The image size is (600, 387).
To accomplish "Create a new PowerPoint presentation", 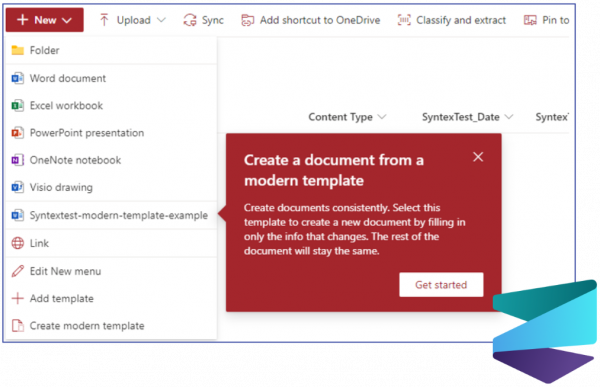I will coord(111,133).
